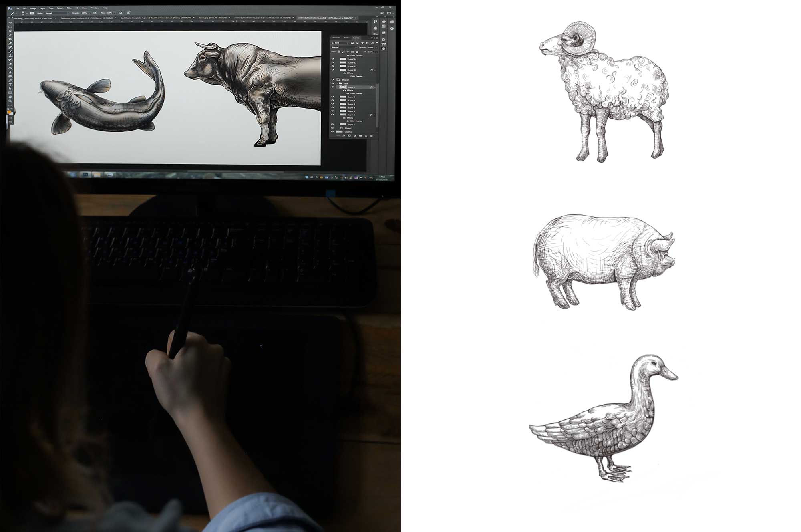Open the Filter menu
The height and width of the screenshot is (532, 801).
click(69, 8)
